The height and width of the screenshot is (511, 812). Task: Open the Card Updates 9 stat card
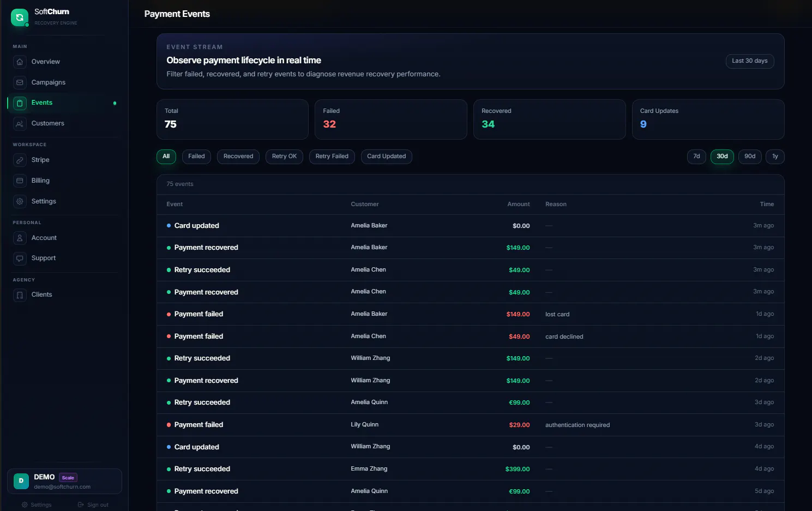(x=708, y=119)
